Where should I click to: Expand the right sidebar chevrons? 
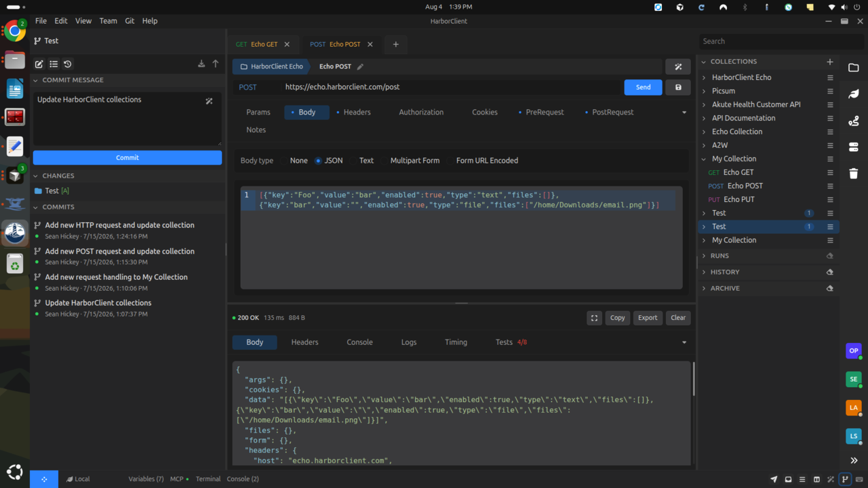[854, 460]
